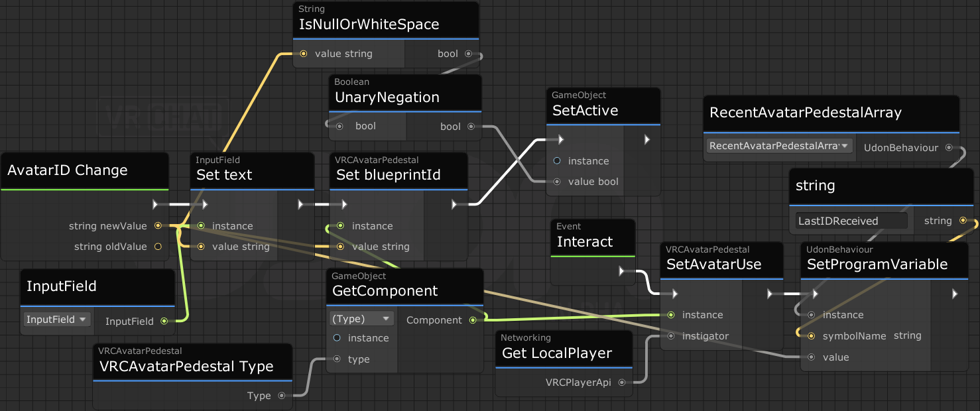980x411 pixels.
Task: Click the bool output port of IsNullOrWhiteSpace
Action: [x=468, y=54]
